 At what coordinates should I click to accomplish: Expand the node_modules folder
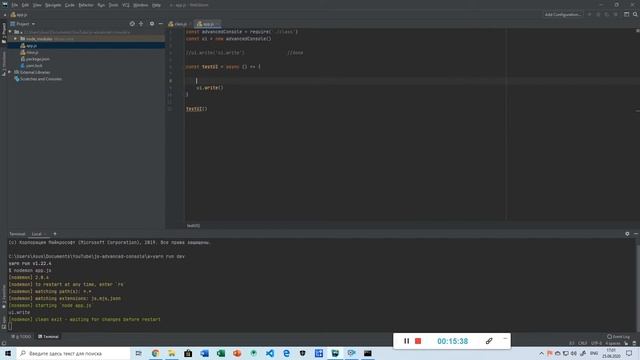click(x=16, y=39)
